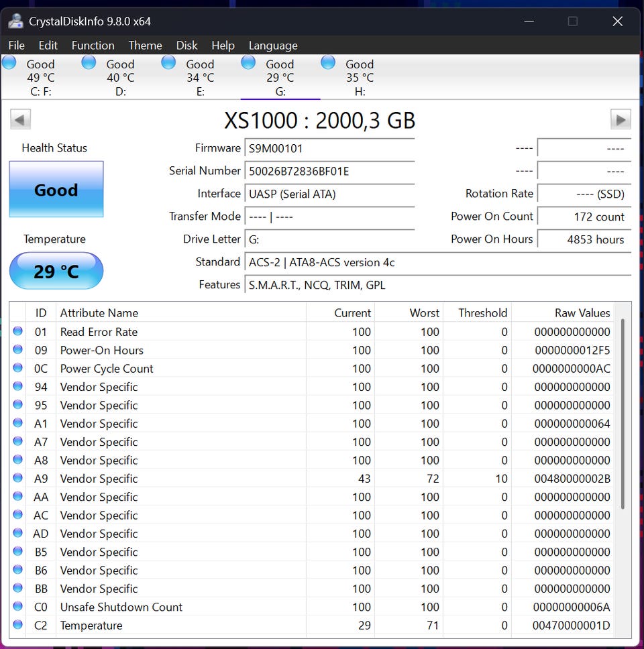The image size is (644, 649).
Task: Click the status orb of Temperature C2 row
Action: pyautogui.click(x=18, y=625)
